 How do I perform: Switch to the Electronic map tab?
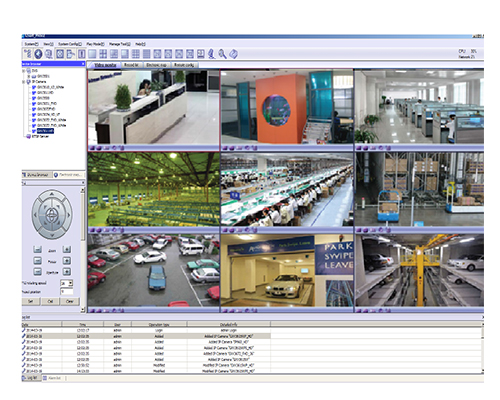pyautogui.click(x=156, y=65)
